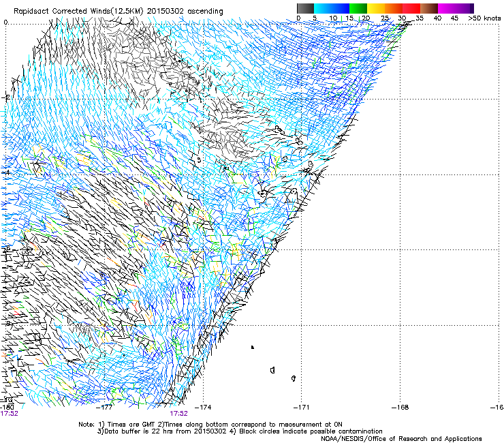The image size is (504, 443).
Task: Click the gray 0–5 knots legend swatch
Action: [x=305, y=8]
